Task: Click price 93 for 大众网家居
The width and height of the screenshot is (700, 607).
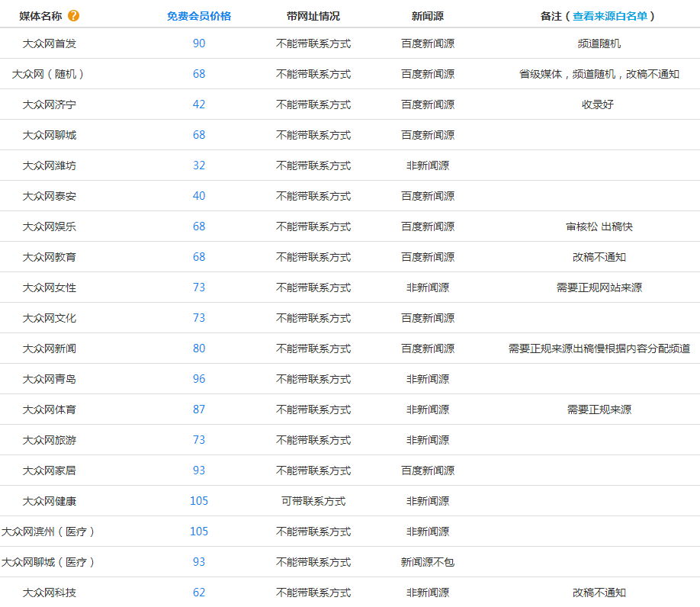Action: pos(199,471)
